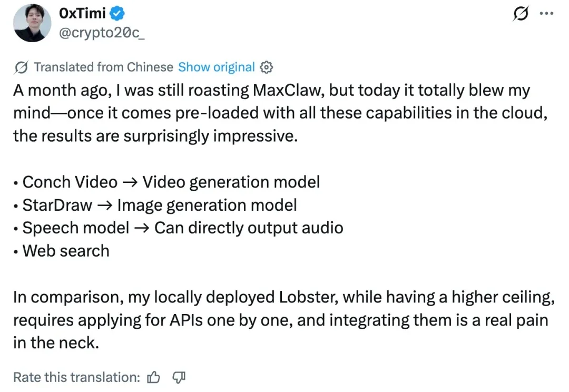Image resolution: width=569 pixels, height=392 pixels.
Task: Click the thumbs down translation rating icon
Action: coord(179,377)
